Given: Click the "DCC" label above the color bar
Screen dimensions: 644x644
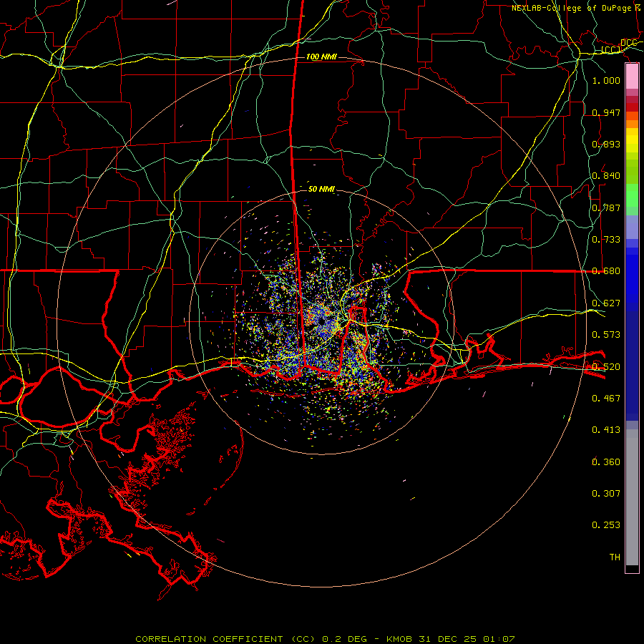Looking at the screenshot, I should [x=628, y=43].
